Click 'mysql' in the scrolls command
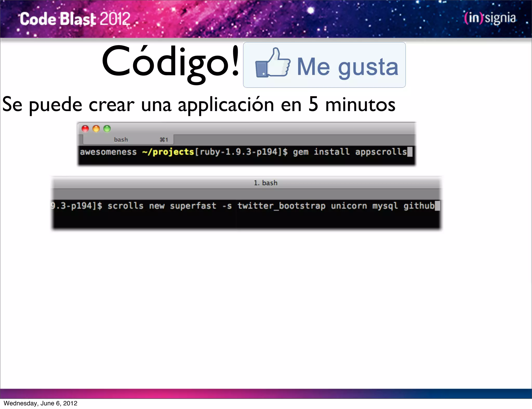532x409 pixels. click(x=385, y=206)
